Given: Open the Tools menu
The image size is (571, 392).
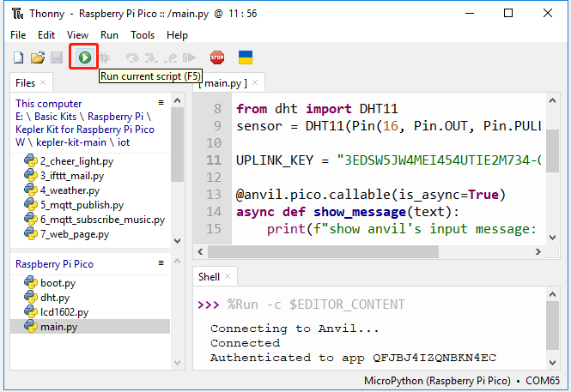Looking at the screenshot, I should [143, 35].
